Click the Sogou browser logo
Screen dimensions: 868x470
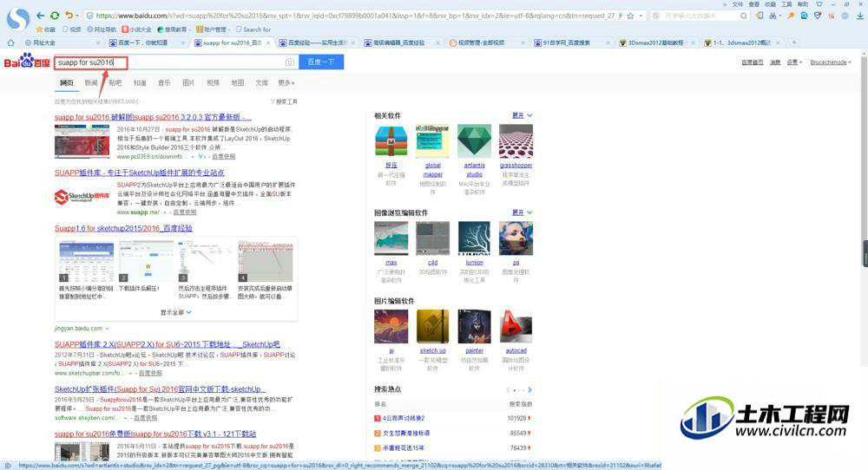tap(17, 17)
